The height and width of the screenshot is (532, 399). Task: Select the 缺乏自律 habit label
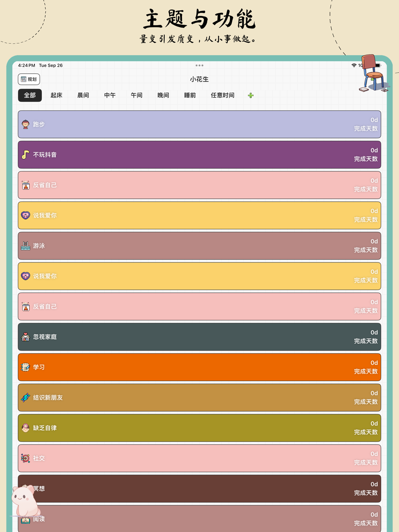click(45, 428)
